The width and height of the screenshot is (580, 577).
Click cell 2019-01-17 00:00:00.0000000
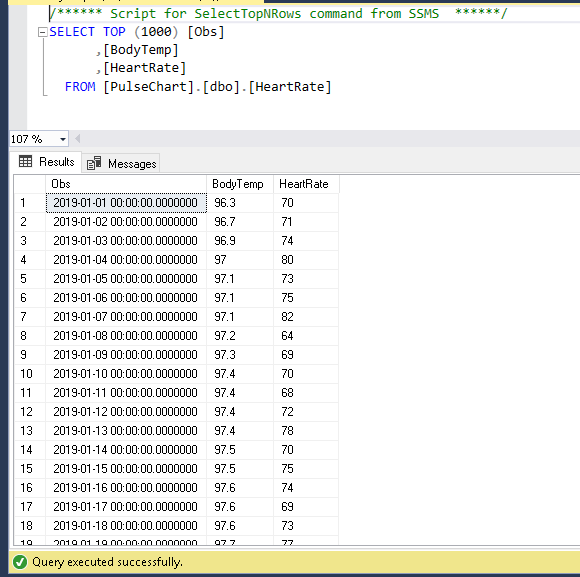click(126, 506)
